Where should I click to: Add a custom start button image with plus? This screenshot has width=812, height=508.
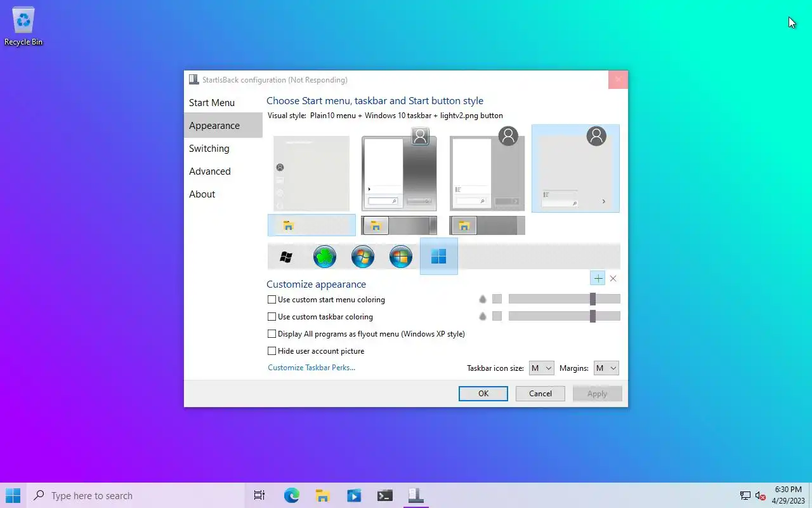(x=598, y=278)
